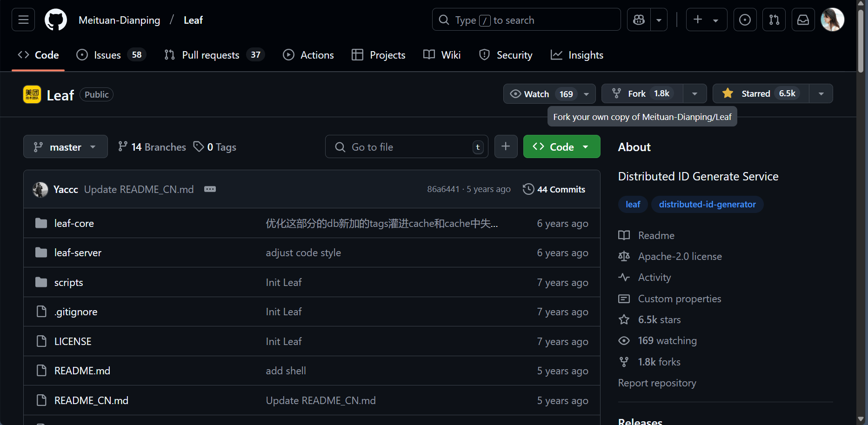Click Yaccc's avatar on latest commit

(40, 189)
